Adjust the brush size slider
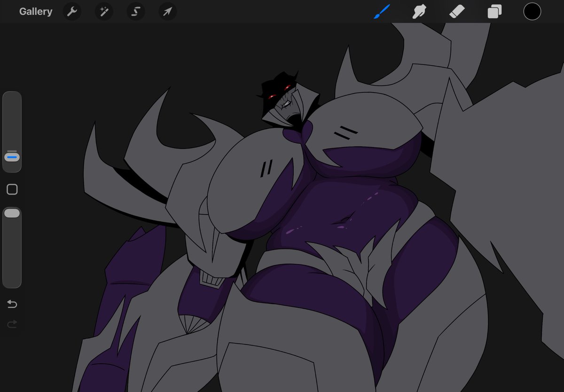Viewport: 564px width, 392px height. pyautogui.click(x=12, y=132)
